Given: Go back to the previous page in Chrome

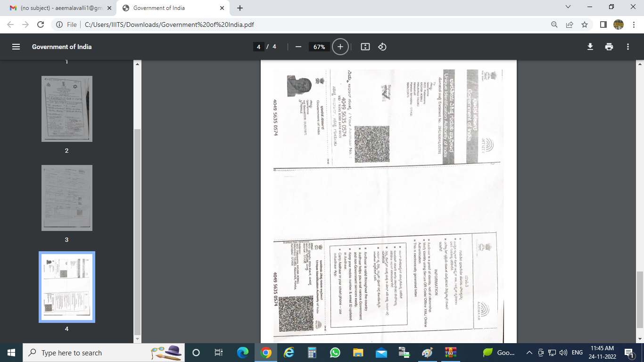Looking at the screenshot, I should click(10, 25).
